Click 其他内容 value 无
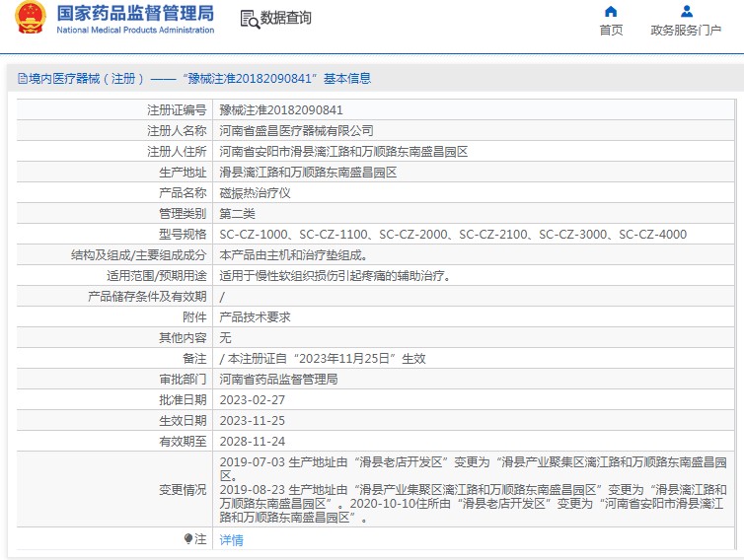 click(225, 337)
